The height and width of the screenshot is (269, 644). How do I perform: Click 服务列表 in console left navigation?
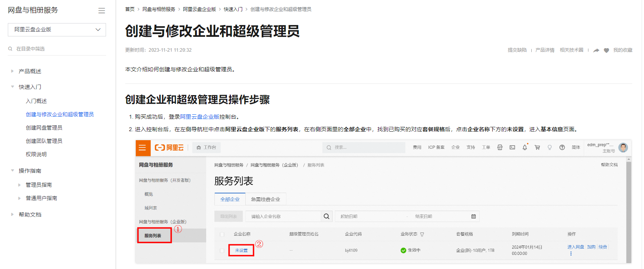pos(153,236)
